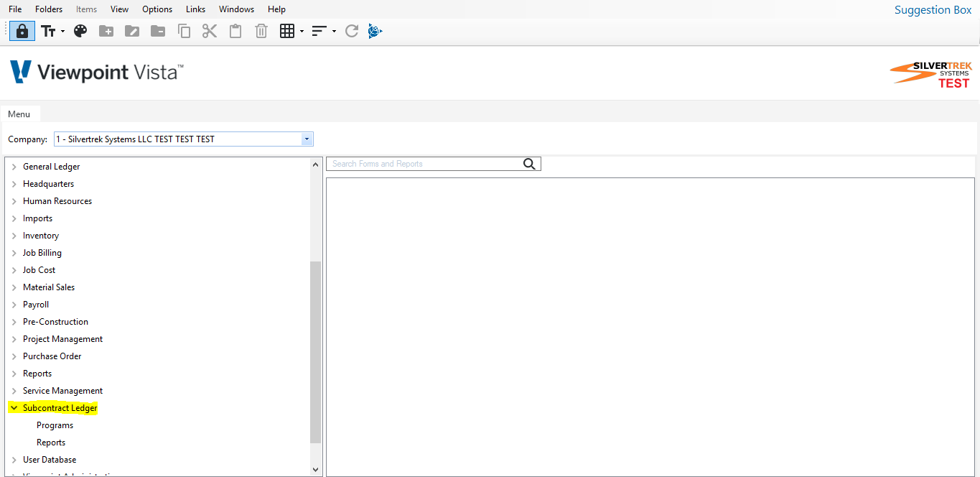
Task: Select the Job Cost tree item
Action: click(39, 270)
